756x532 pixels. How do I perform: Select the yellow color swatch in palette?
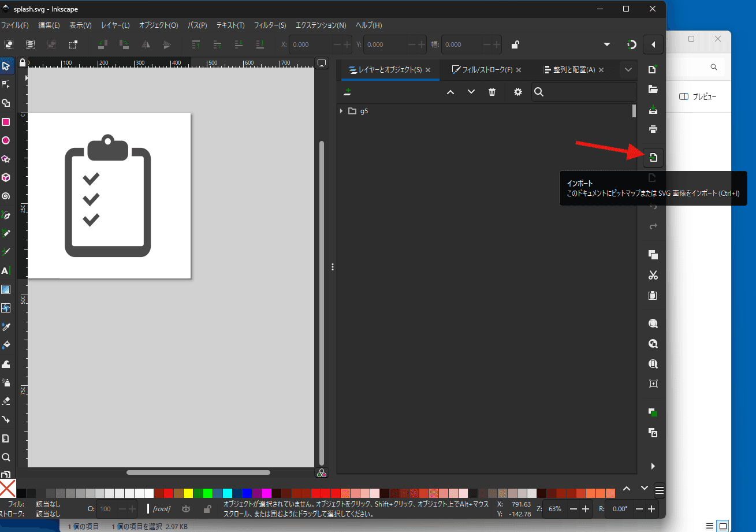[x=188, y=493]
